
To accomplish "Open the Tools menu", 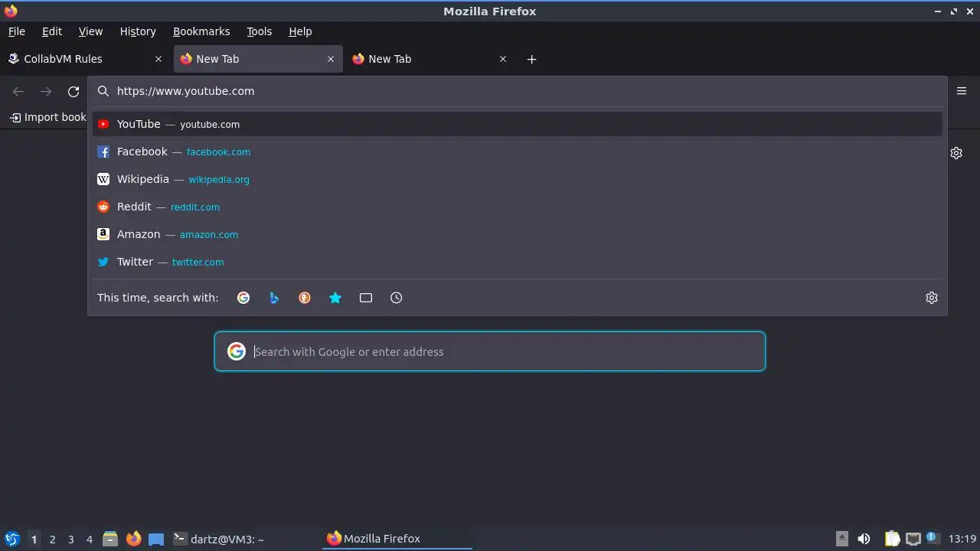I will click(260, 31).
